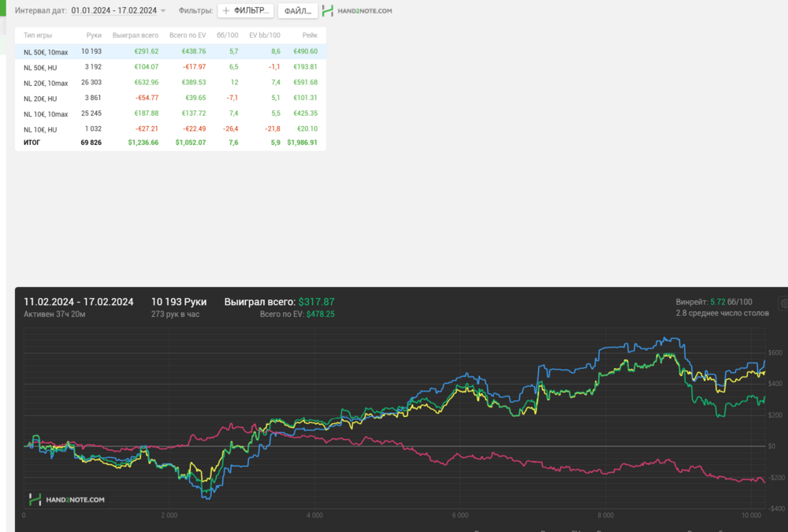Open the ФАЙЛ button
Screen dimensions: 788x532
point(298,10)
